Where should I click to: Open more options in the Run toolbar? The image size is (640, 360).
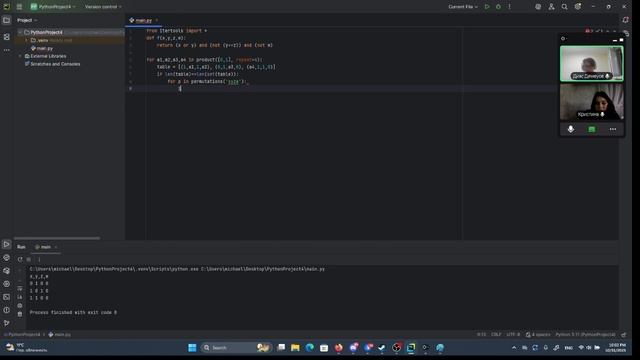tap(39, 259)
